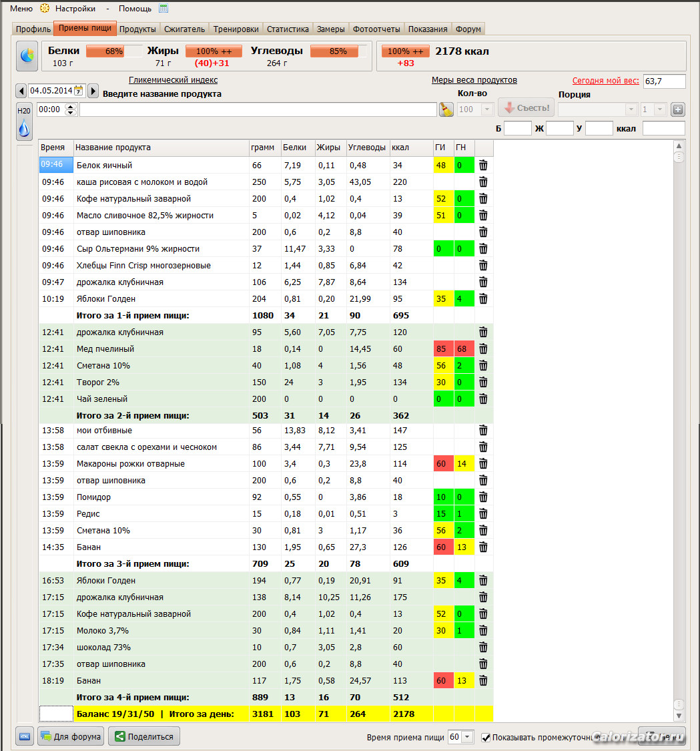
Task: Delete Сыр Ольтермани 9% жирности row
Action: click(x=483, y=248)
